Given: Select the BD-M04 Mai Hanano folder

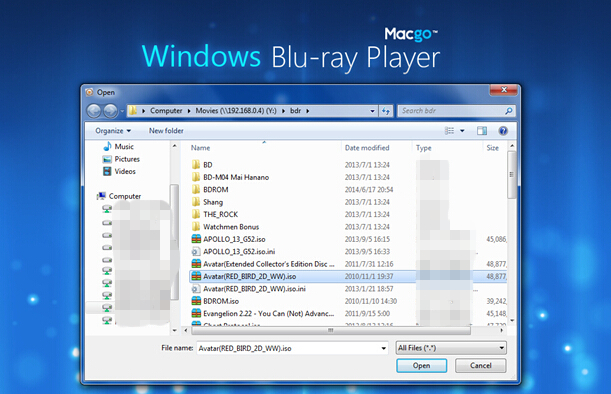Looking at the screenshot, I should click(x=236, y=177).
